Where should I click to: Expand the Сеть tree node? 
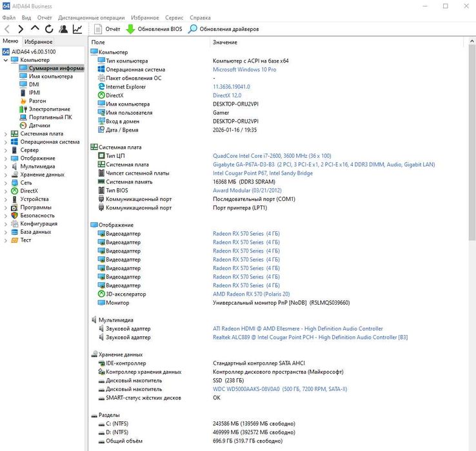coord(5,183)
